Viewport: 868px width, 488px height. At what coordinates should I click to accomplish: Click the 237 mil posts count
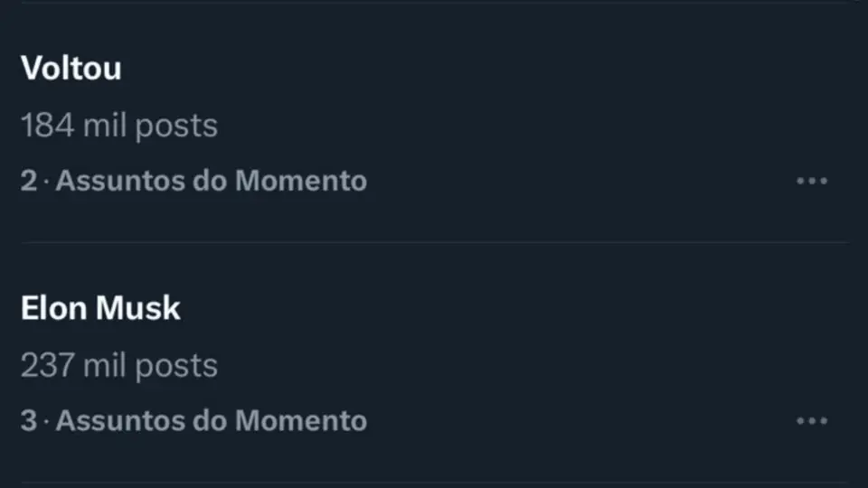[x=118, y=365]
